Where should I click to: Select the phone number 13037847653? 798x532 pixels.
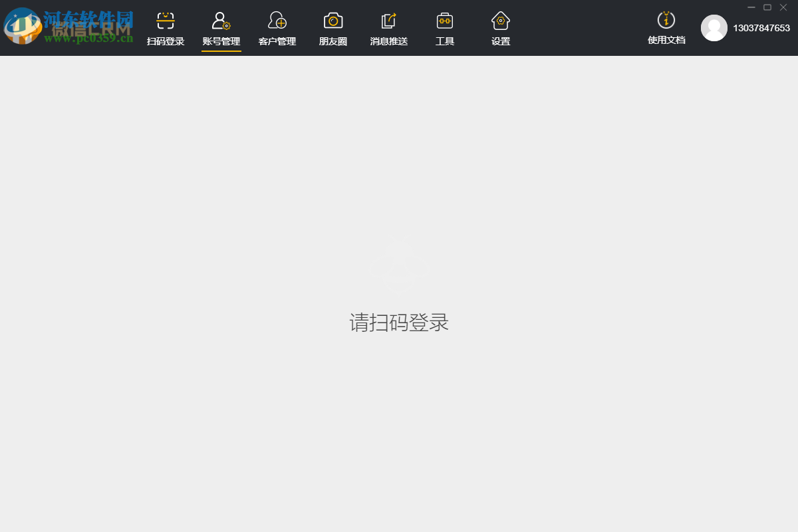(762, 28)
